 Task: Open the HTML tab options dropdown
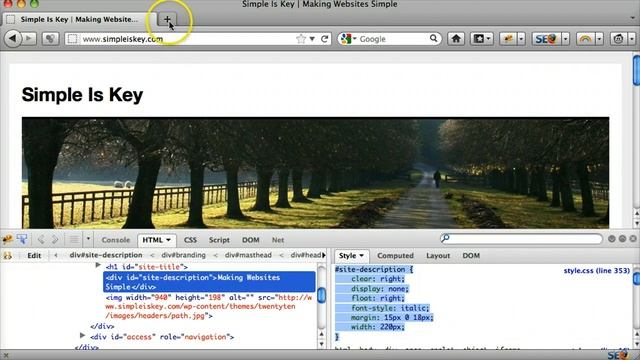[168, 240]
